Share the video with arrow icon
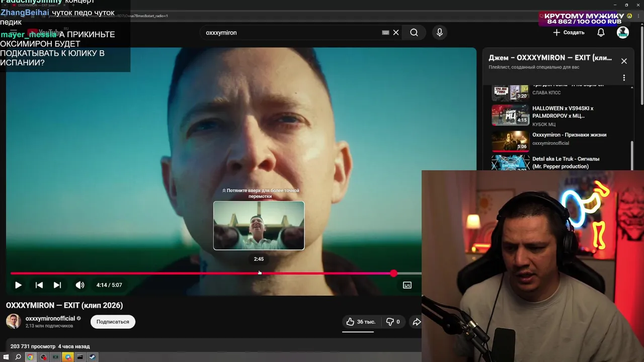This screenshot has height=362, width=644. [417, 322]
